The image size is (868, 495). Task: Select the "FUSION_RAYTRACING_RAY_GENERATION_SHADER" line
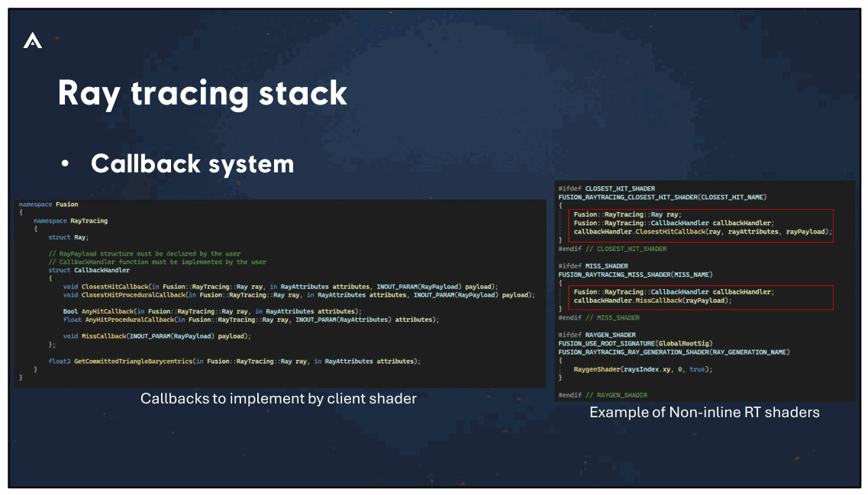point(674,352)
